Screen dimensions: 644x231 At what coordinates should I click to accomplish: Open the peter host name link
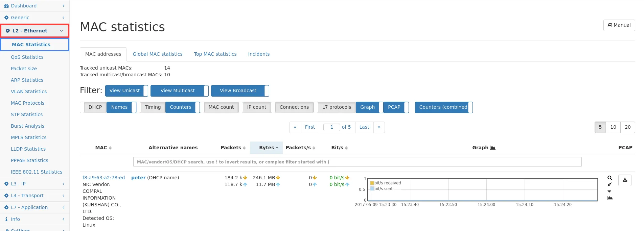tap(138, 178)
